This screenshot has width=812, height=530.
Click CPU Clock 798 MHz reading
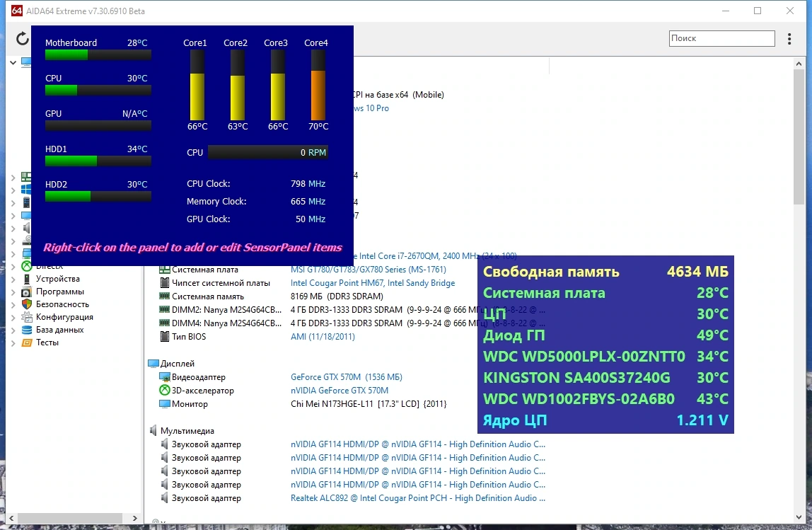(256, 184)
